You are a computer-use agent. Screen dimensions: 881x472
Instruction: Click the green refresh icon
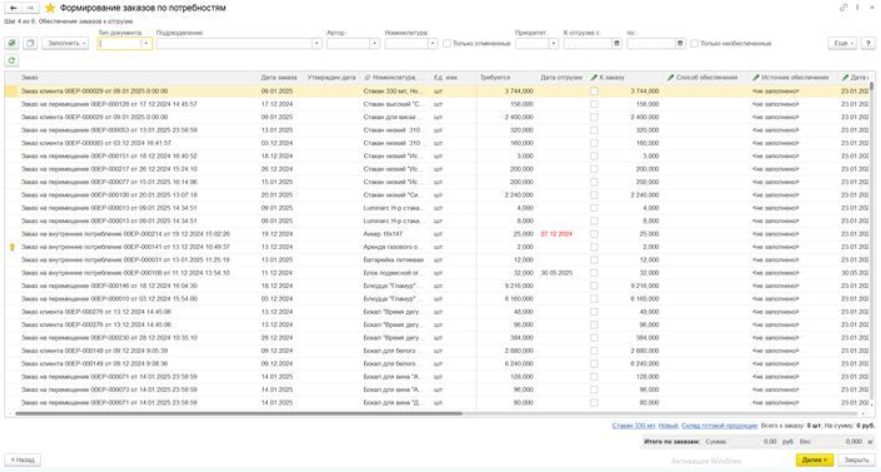(12, 61)
